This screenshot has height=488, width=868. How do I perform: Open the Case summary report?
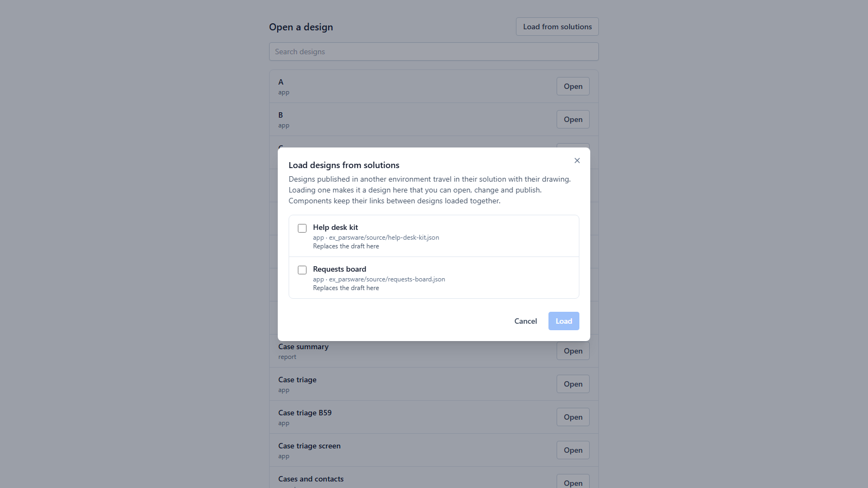(x=573, y=351)
